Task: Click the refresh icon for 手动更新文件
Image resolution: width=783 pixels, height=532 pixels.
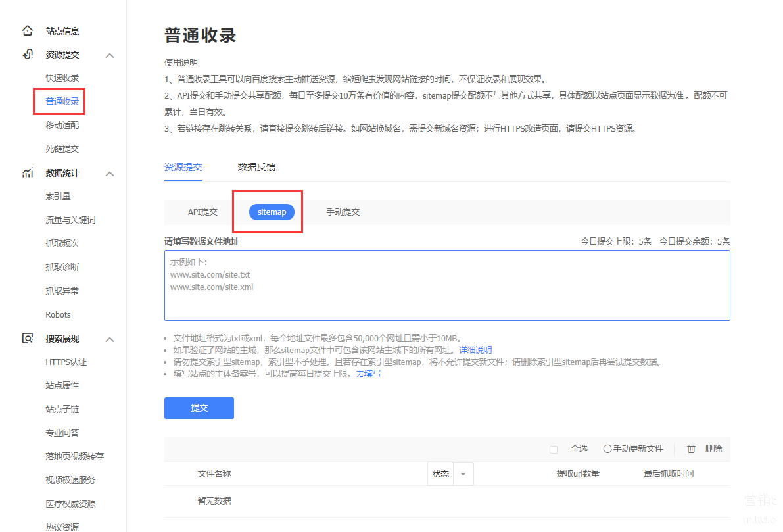Action: (x=607, y=448)
